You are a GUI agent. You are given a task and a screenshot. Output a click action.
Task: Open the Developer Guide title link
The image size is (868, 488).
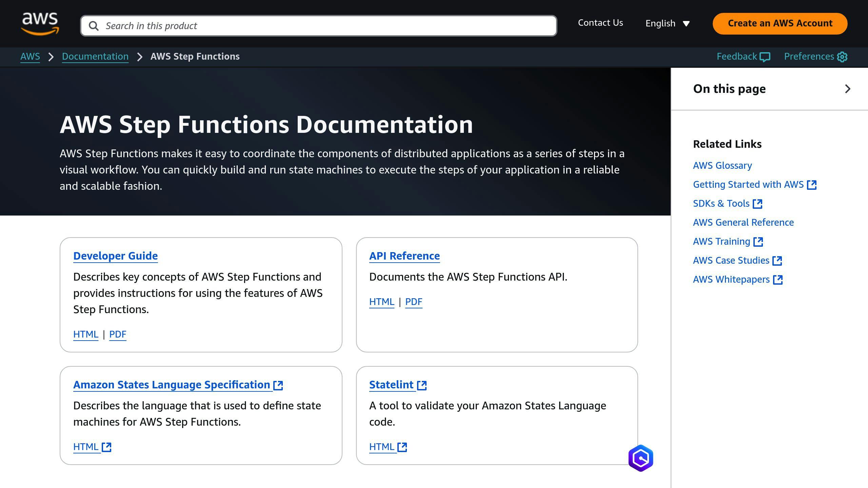pos(116,256)
